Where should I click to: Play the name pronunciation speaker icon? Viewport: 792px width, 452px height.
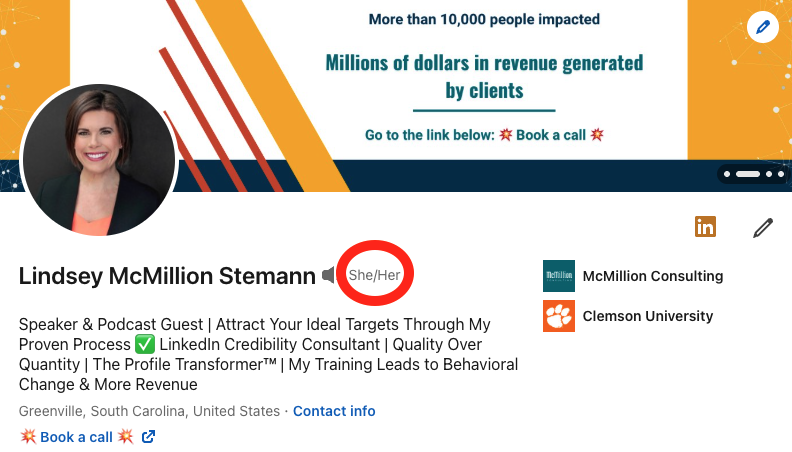328,275
